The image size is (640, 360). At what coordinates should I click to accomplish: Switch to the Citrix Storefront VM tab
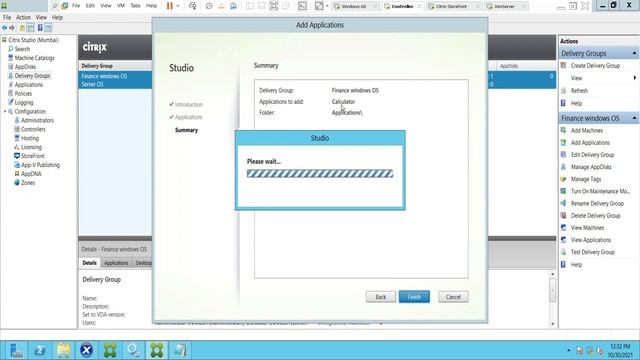coord(451,6)
